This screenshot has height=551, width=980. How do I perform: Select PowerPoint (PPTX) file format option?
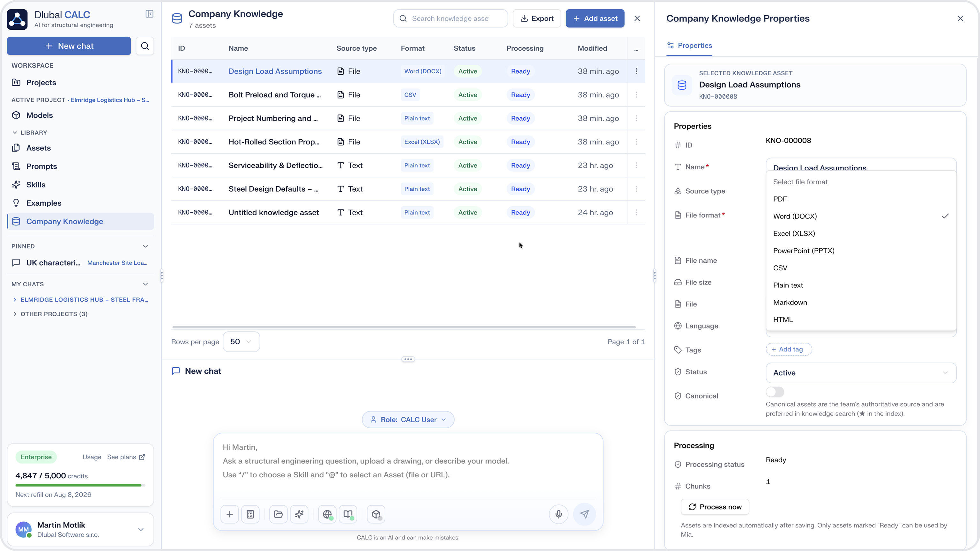point(861,251)
